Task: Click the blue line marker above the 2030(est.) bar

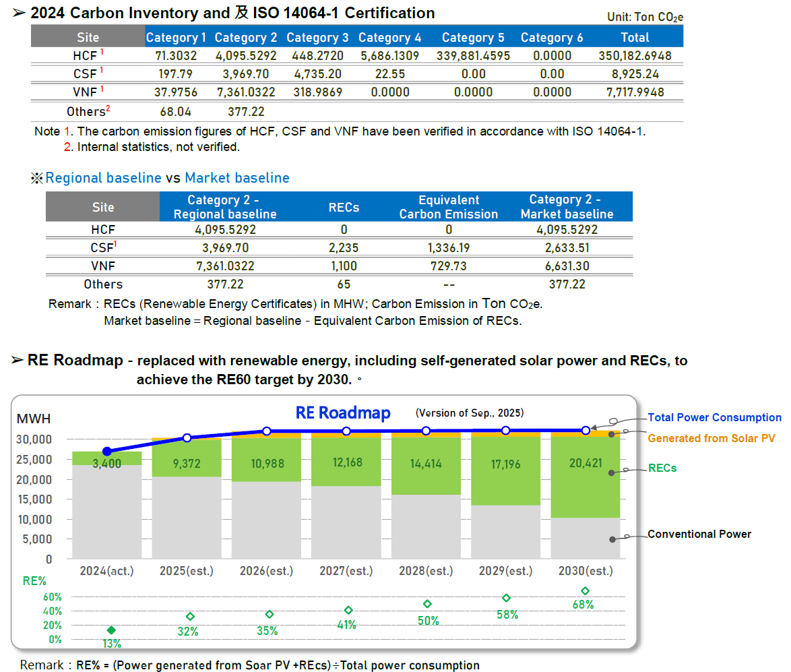Action: [586, 430]
